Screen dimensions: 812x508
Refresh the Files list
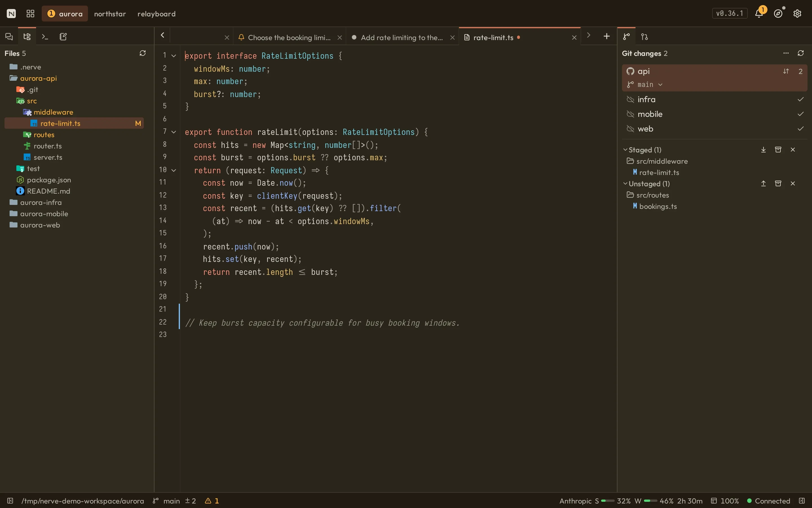[x=143, y=53]
